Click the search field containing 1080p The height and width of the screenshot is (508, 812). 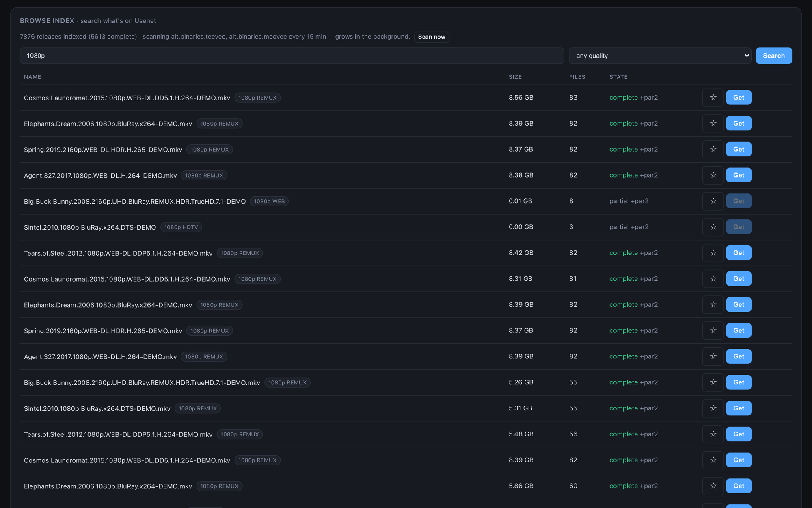[x=292, y=56]
